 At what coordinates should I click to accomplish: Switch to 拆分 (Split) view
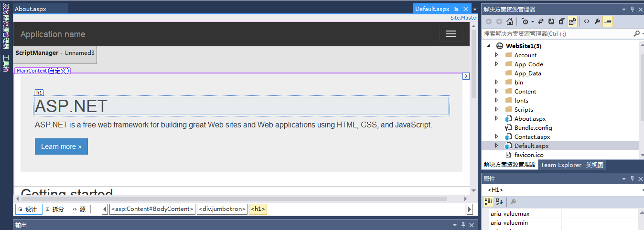[x=55, y=209]
